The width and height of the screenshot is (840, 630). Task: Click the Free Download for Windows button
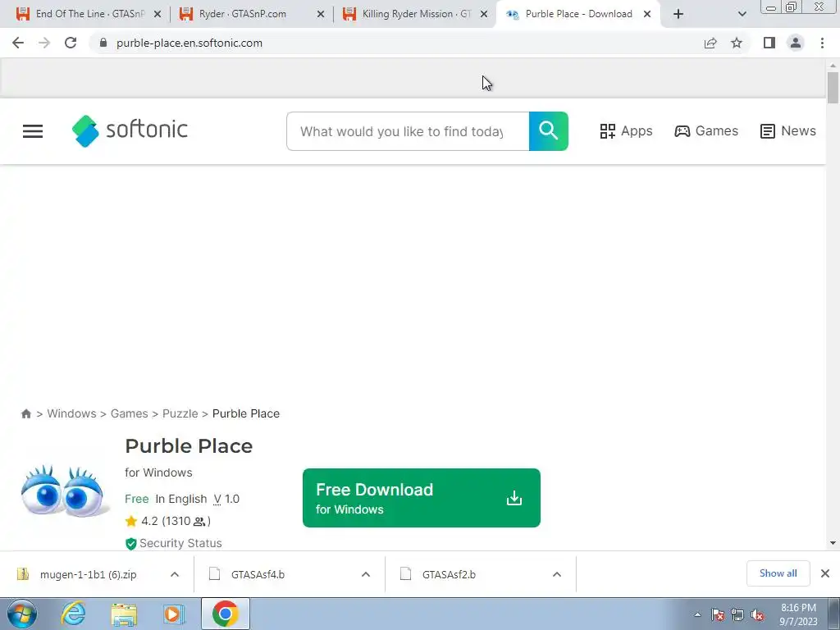coord(422,498)
